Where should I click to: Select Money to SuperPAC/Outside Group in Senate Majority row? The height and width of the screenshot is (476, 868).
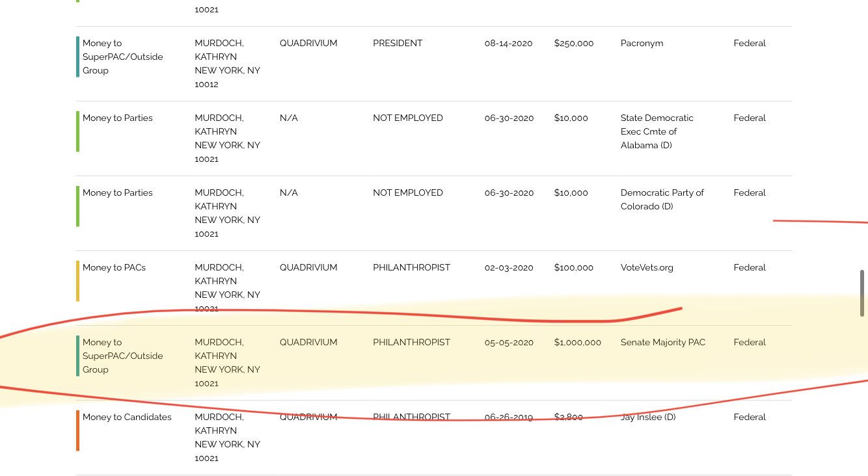pos(123,356)
